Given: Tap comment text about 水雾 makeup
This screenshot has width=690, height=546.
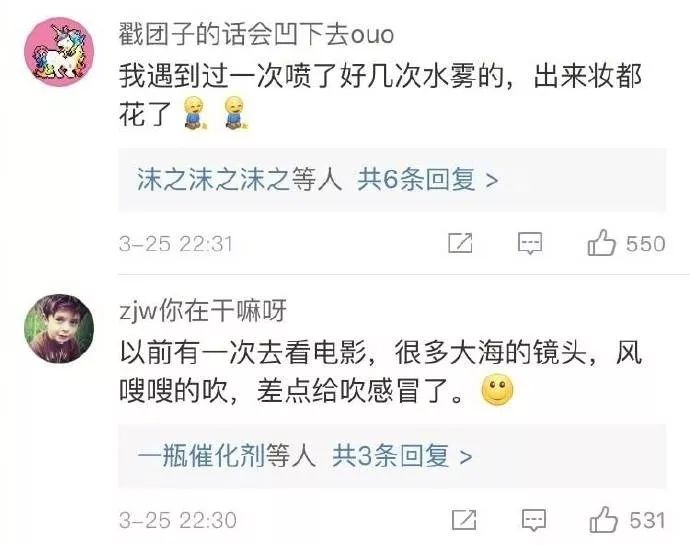Looking at the screenshot, I should (x=381, y=95).
